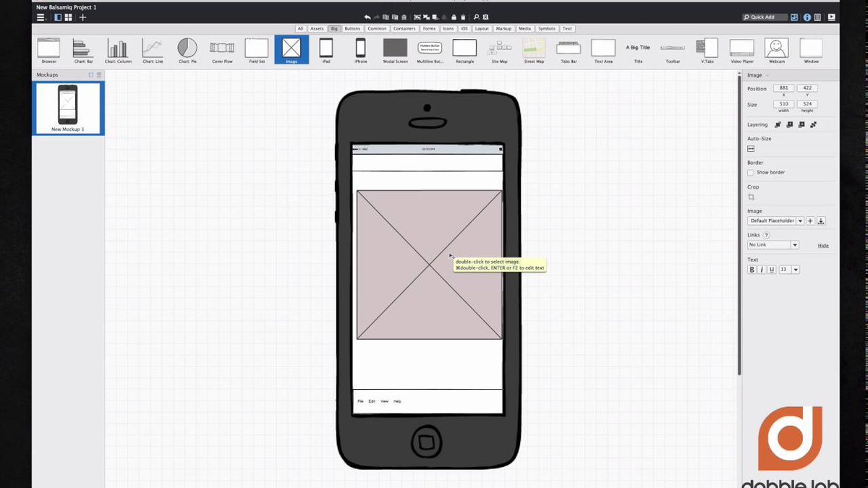The height and width of the screenshot is (488, 868).
Task: Insert the Tabs Bar component
Action: (569, 51)
